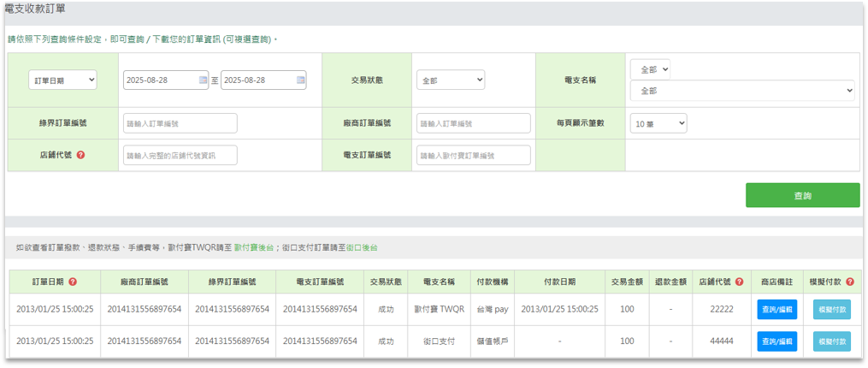The image size is (868, 368).
Task: Click 模擬付款 button for 歐付寶 TWQR order
Action: coord(831,309)
